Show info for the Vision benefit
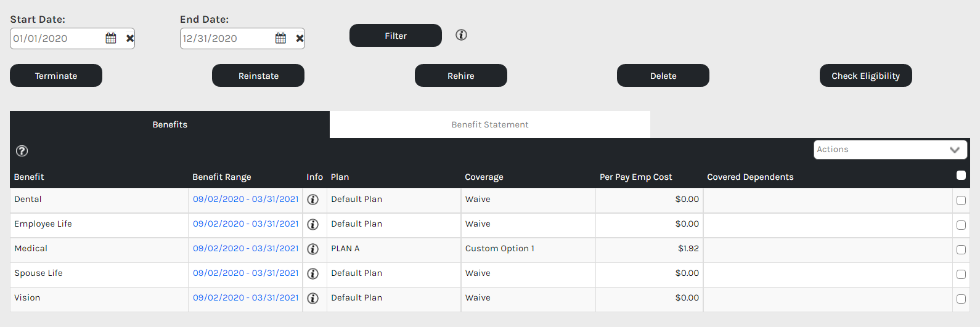Screen dimensions: 980x327 click(x=313, y=298)
